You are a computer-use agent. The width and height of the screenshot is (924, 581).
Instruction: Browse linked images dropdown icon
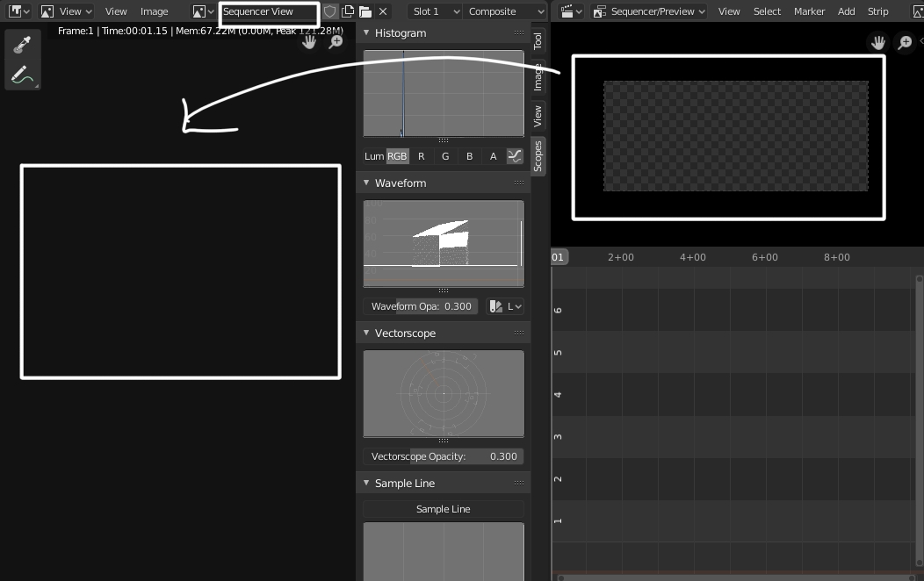tap(203, 11)
